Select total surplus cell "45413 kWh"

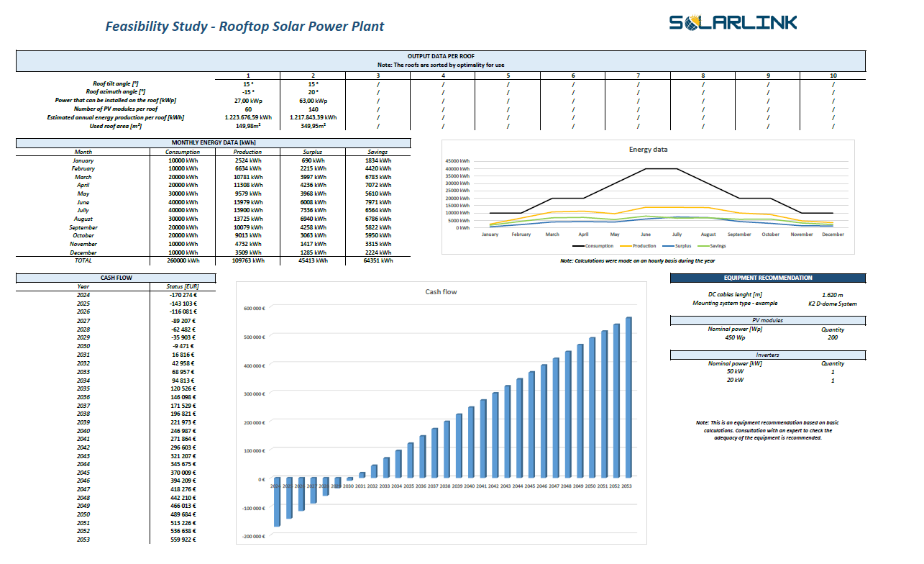pos(313,261)
